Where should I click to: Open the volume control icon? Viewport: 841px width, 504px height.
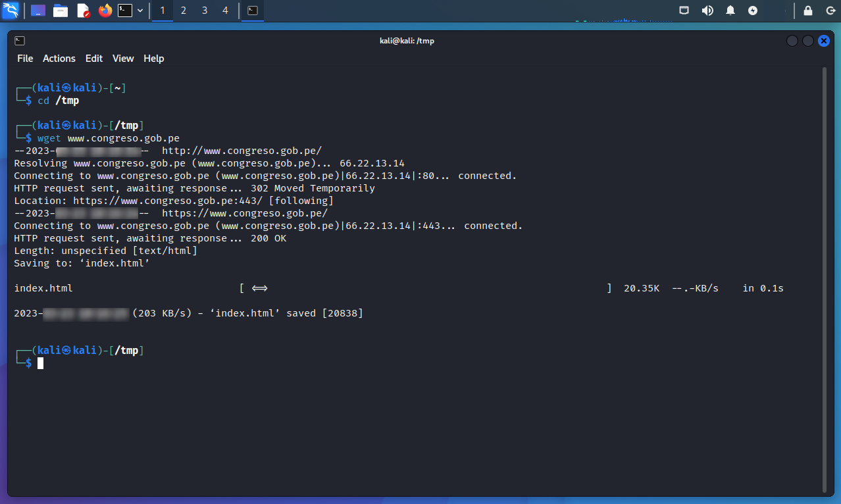coord(707,11)
